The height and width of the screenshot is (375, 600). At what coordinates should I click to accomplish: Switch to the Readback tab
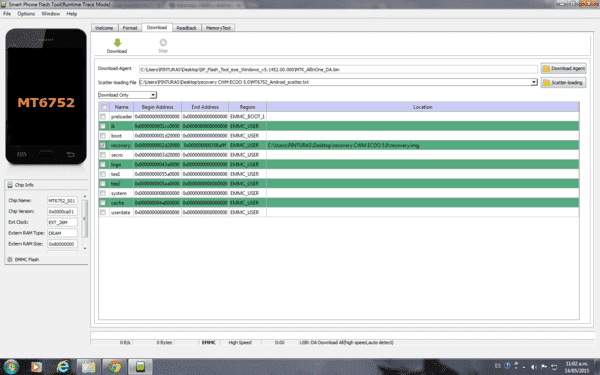click(x=186, y=28)
